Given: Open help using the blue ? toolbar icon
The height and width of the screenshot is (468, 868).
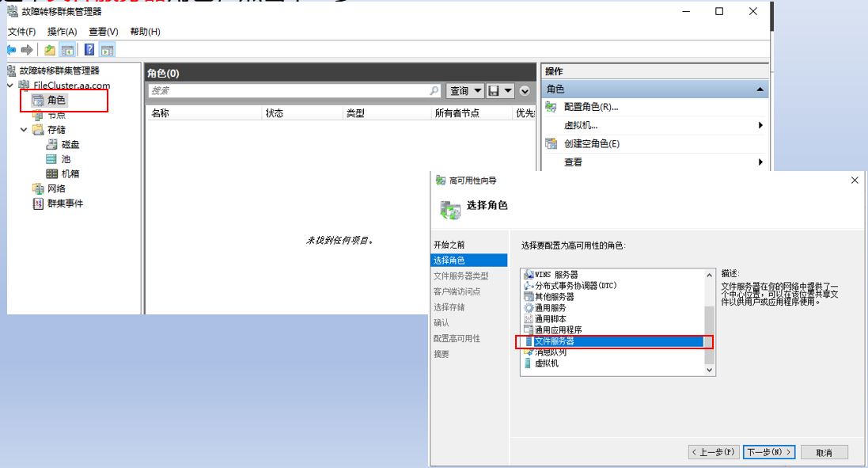Looking at the screenshot, I should [x=88, y=48].
